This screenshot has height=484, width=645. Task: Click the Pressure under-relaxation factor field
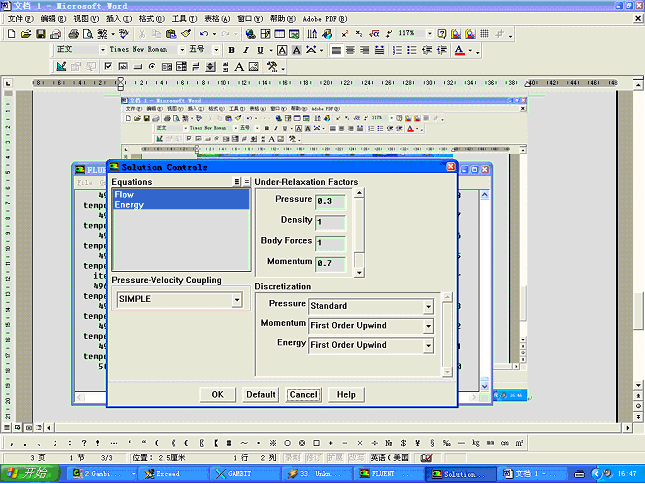coord(330,201)
